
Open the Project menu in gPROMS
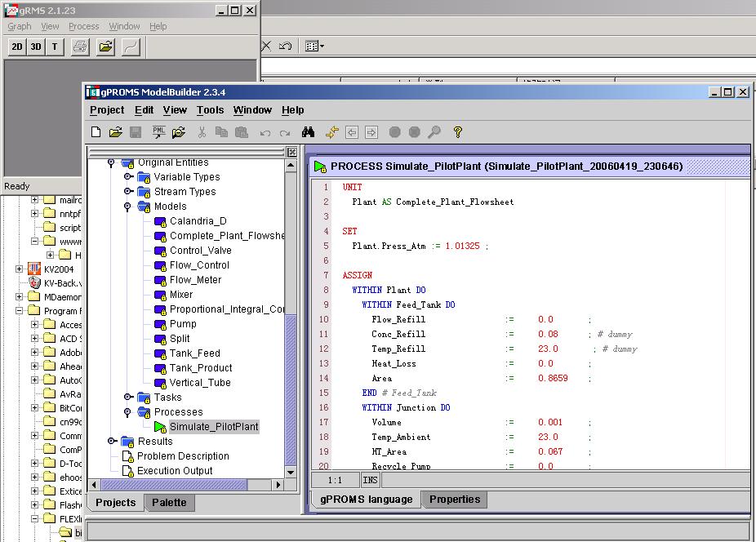coord(107,110)
